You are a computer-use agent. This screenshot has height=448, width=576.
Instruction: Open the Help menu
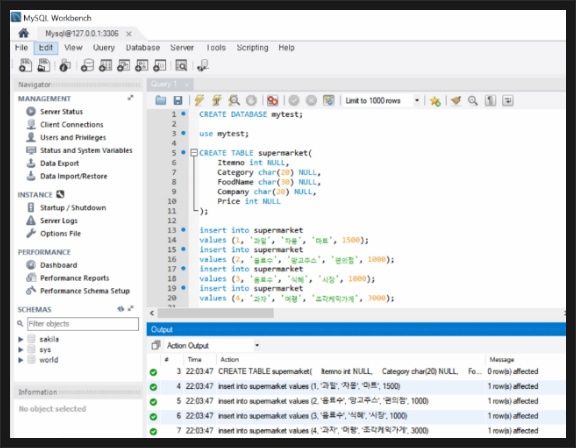pyautogui.click(x=287, y=48)
